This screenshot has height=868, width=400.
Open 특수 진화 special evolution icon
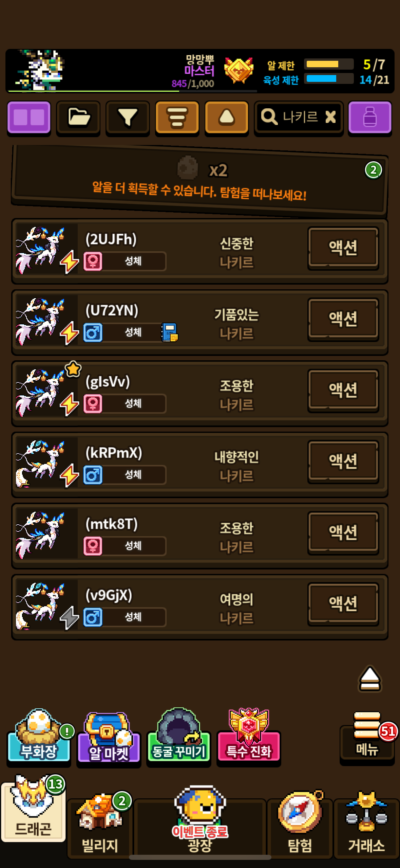pyautogui.click(x=249, y=735)
